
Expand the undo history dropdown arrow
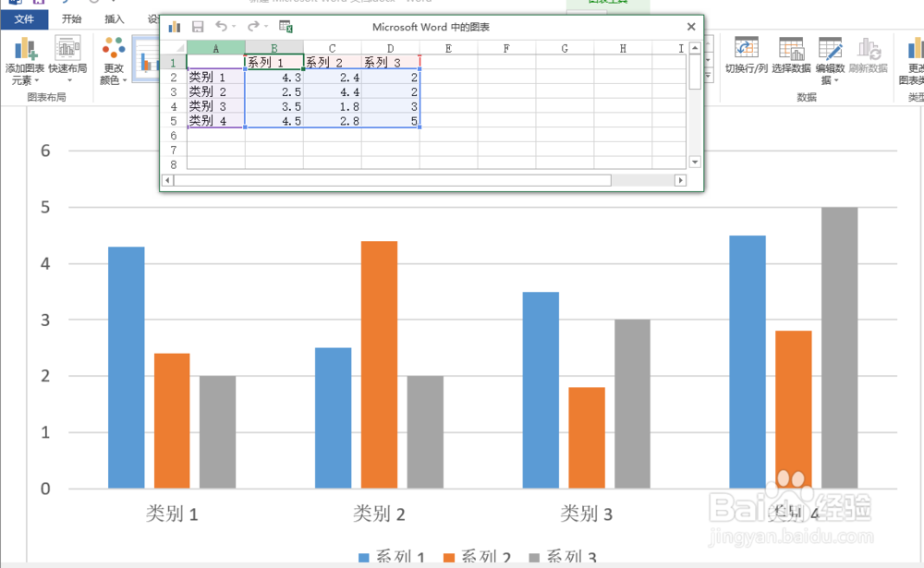point(234,27)
